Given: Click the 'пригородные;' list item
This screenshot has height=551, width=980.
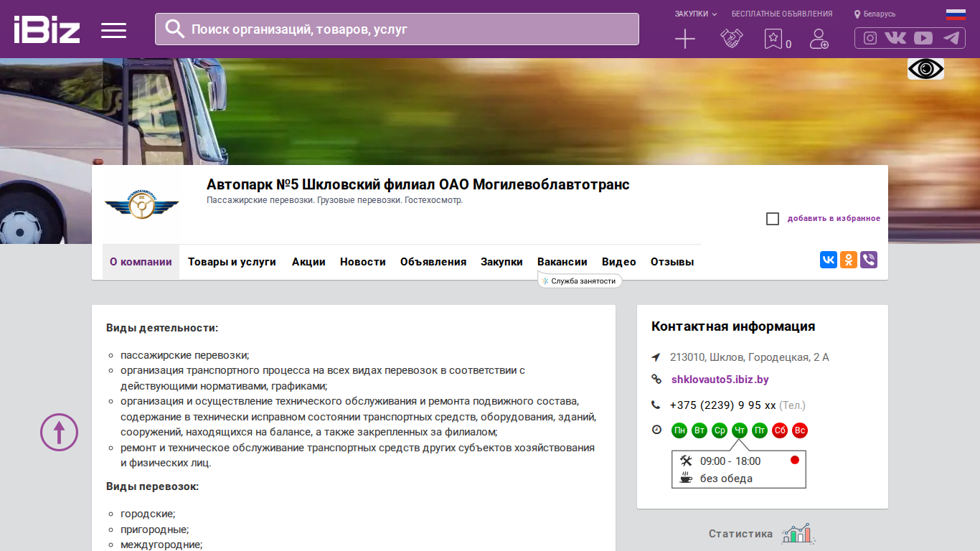Looking at the screenshot, I should [x=154, y=529].
